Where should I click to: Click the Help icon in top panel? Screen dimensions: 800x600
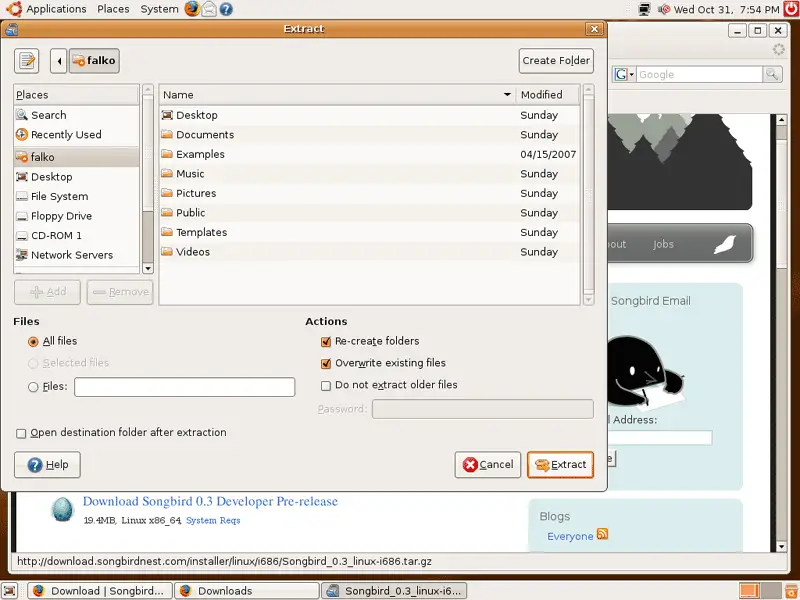coord(226,9)
